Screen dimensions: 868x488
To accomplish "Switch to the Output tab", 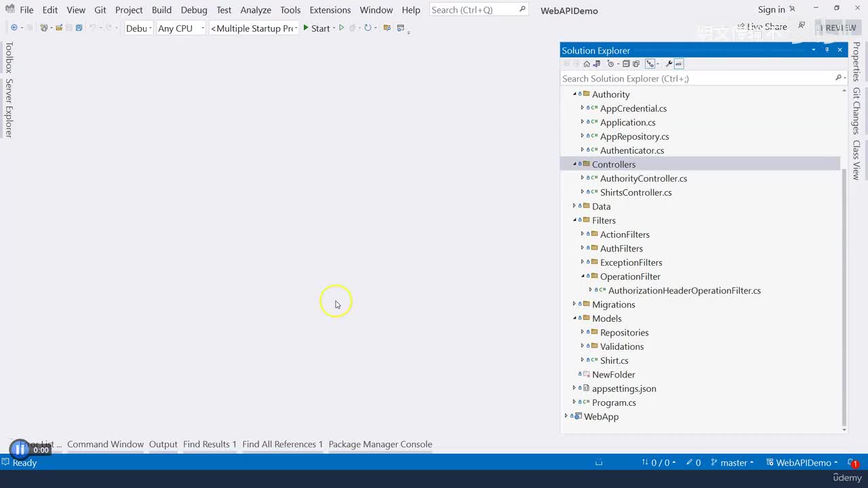I will (x=163, y=444).
